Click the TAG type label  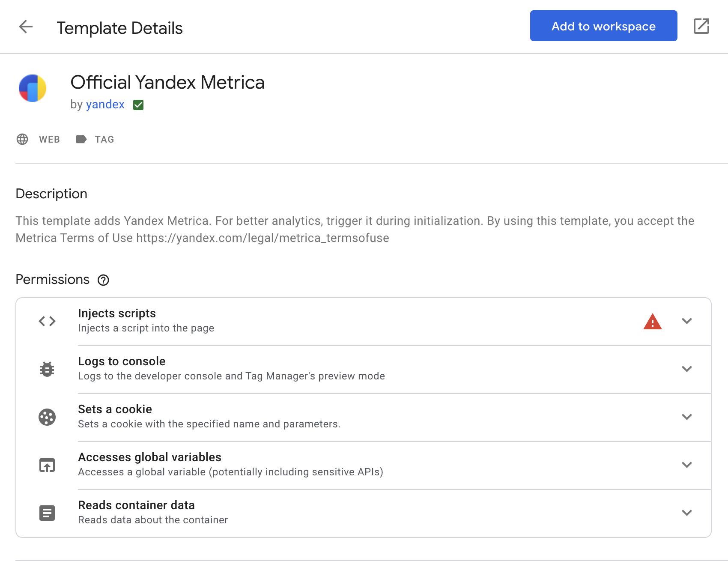(x=95, y=139)
